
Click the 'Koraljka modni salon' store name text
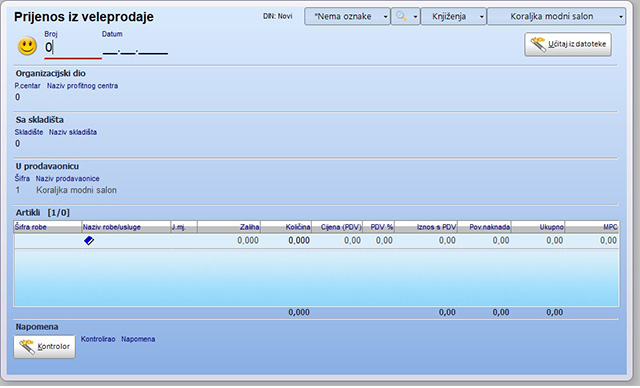76,190
